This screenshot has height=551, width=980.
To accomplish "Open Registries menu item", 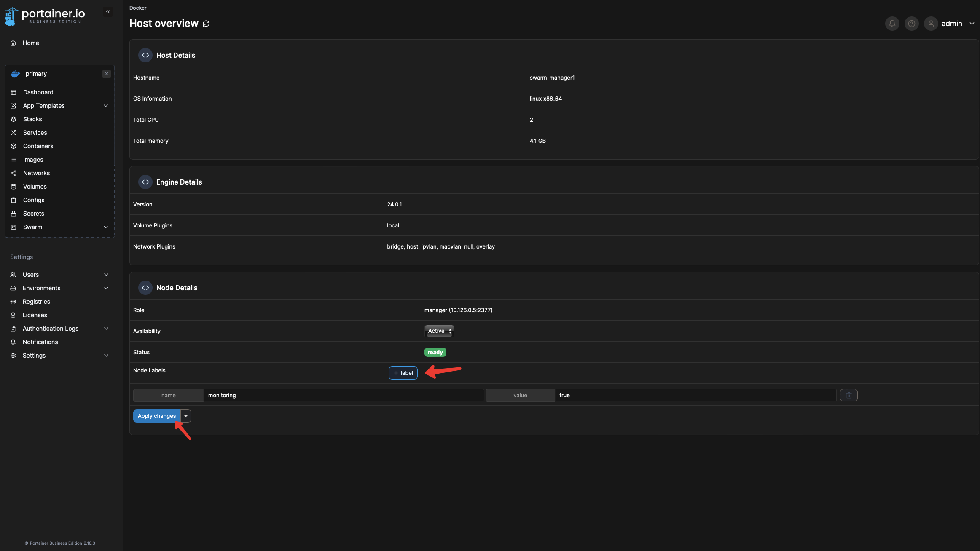I will point(36,302).
